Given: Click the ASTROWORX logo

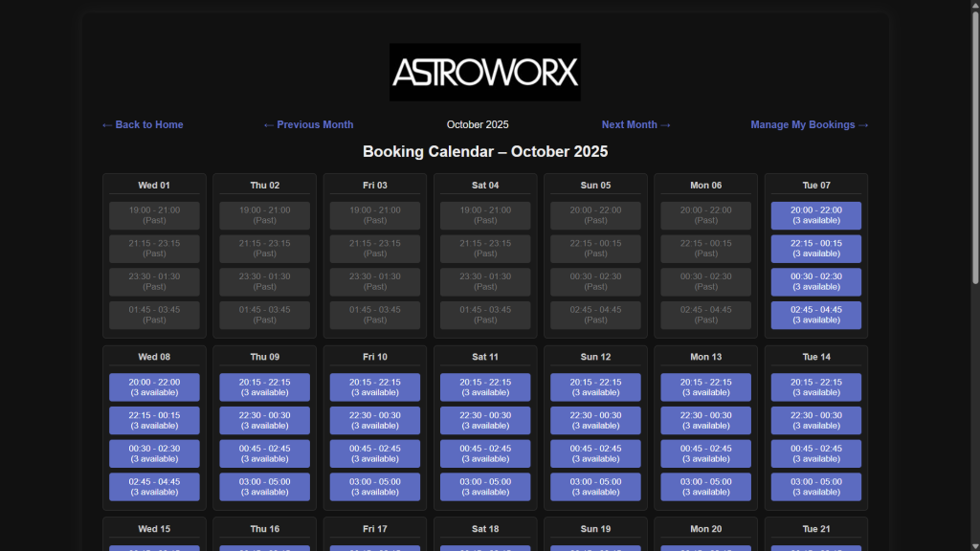Looking at the screenshot, I should click(x=484, y=72).
